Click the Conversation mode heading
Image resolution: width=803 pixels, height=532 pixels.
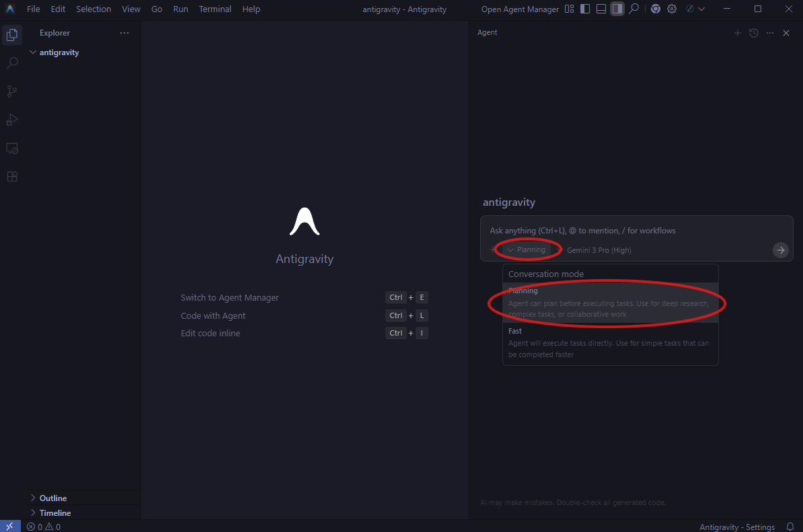(x=546, y=274)
